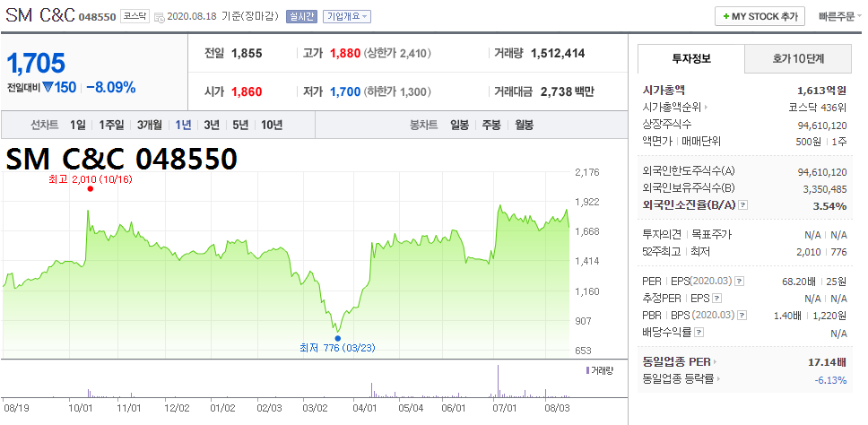The height and width of the screenshot is (425, 868).
Task: Click the 봉차트 label
Action: point(423,125)
